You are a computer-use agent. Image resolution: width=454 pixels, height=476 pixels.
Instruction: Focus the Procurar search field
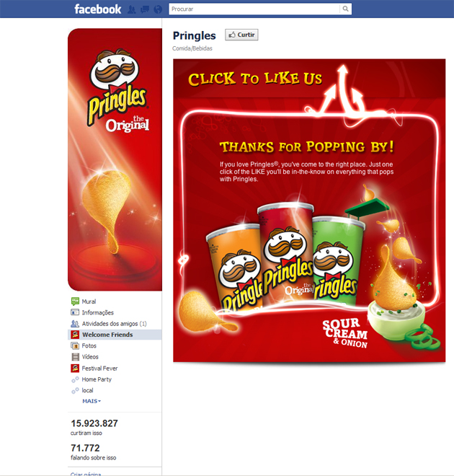254,9
